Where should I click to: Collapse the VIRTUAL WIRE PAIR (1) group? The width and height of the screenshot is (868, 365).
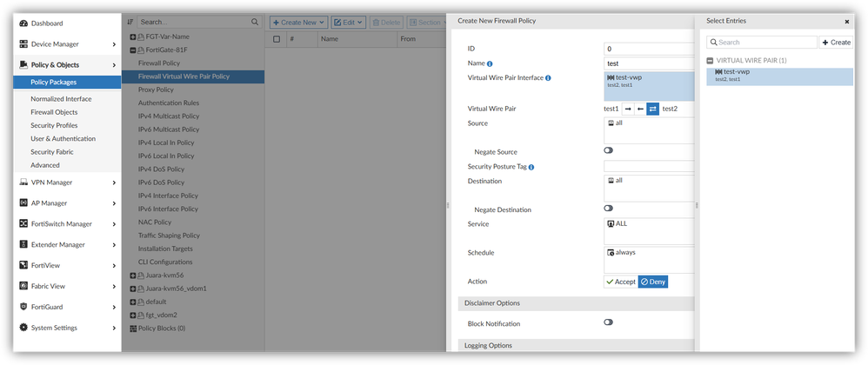pos(711,60)
